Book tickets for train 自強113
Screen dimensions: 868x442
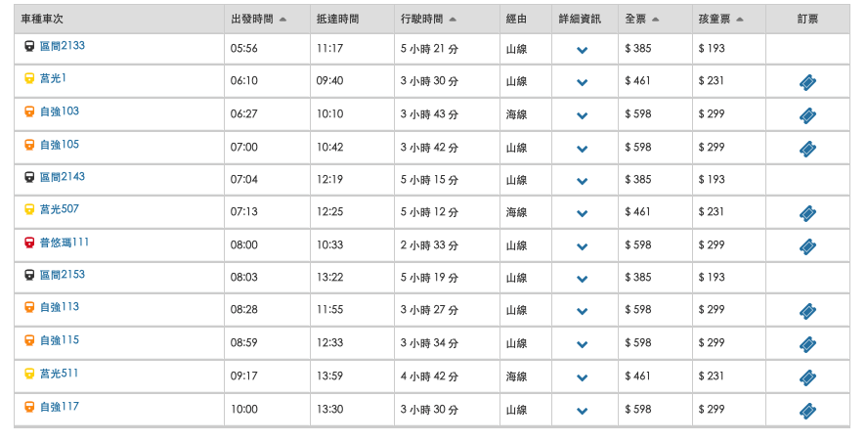point(807,311)
